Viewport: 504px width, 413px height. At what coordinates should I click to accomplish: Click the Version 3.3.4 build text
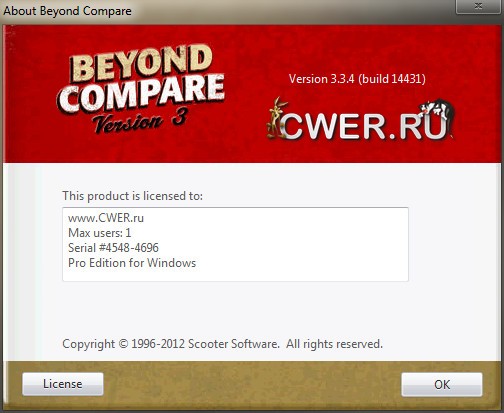pos(357,79)
